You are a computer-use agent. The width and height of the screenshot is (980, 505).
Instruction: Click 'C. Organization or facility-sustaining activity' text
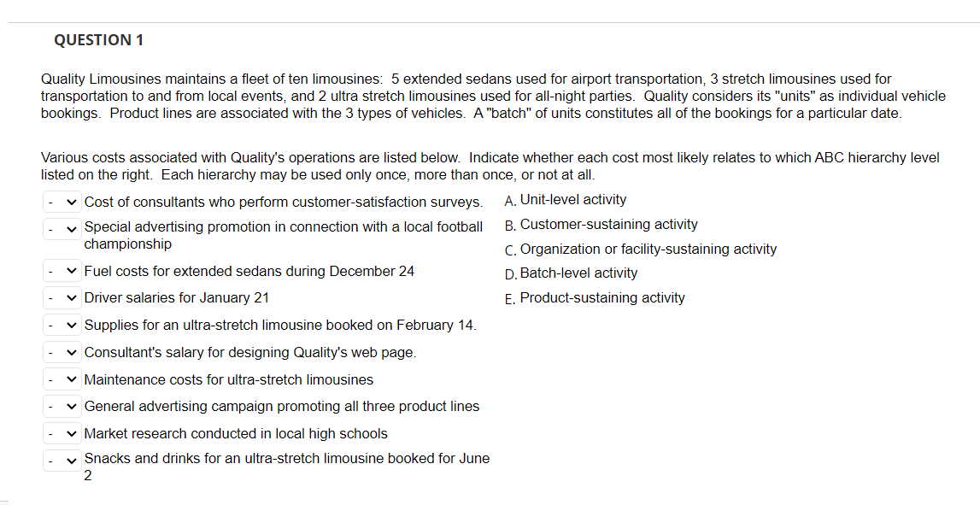click(x=648, y=250)
